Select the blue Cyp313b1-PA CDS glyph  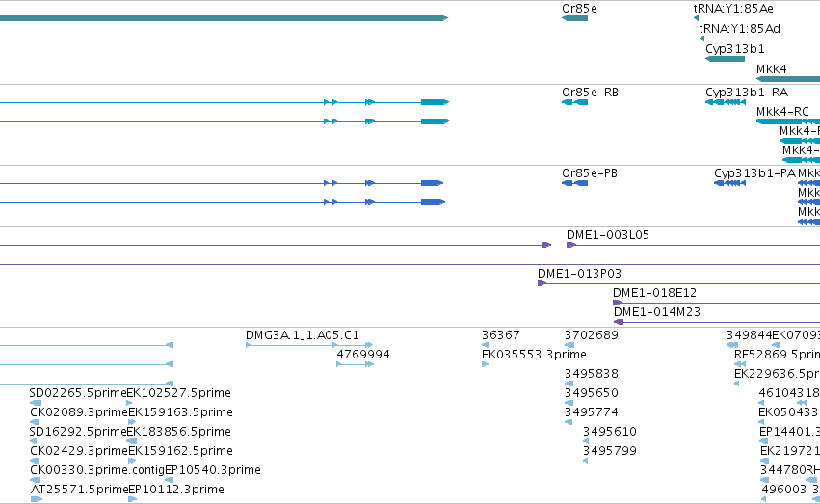click(x=729, y=183)
